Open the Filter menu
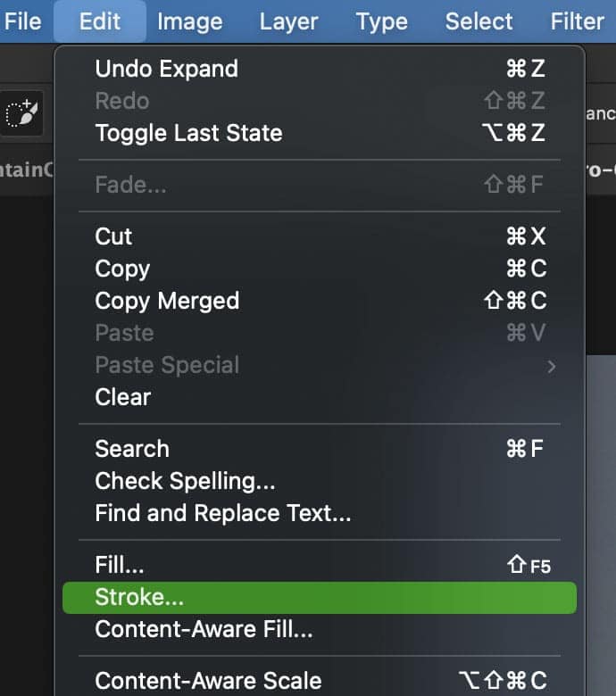 [577, 21]
